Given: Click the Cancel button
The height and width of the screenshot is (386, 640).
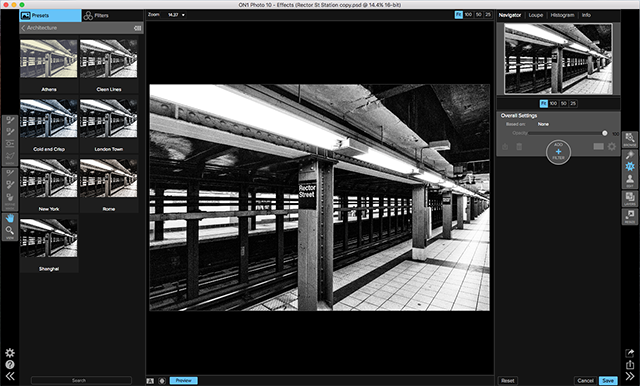Looking at the screenshot, I should coord(585,380).
